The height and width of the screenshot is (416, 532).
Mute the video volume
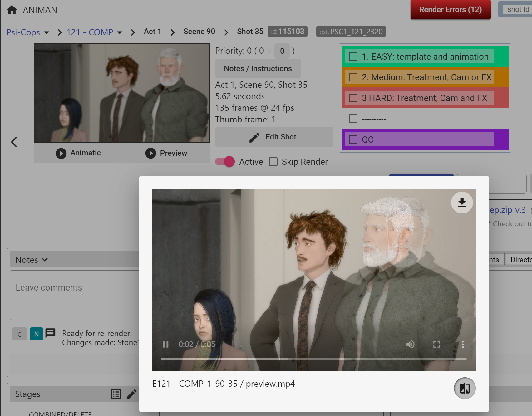(410, 344)
